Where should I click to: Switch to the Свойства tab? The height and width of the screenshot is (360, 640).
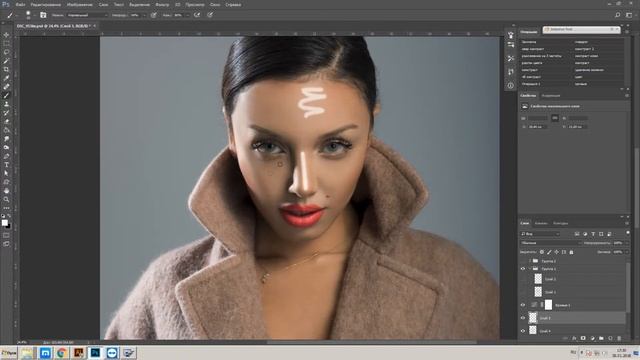pyautogui.click(x=528, y=96)
